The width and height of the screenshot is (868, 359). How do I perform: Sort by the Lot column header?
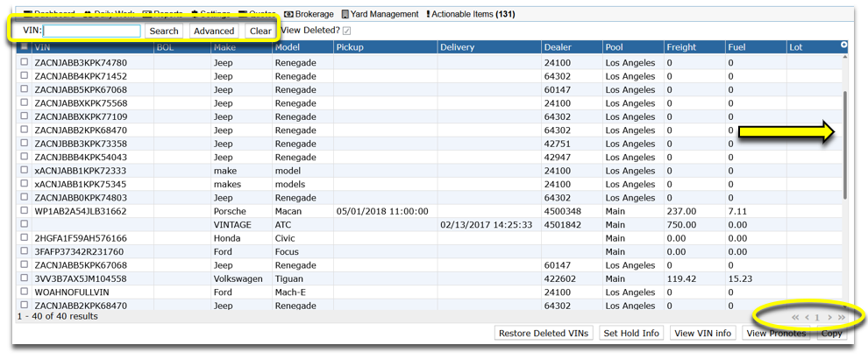coord(814,47)
